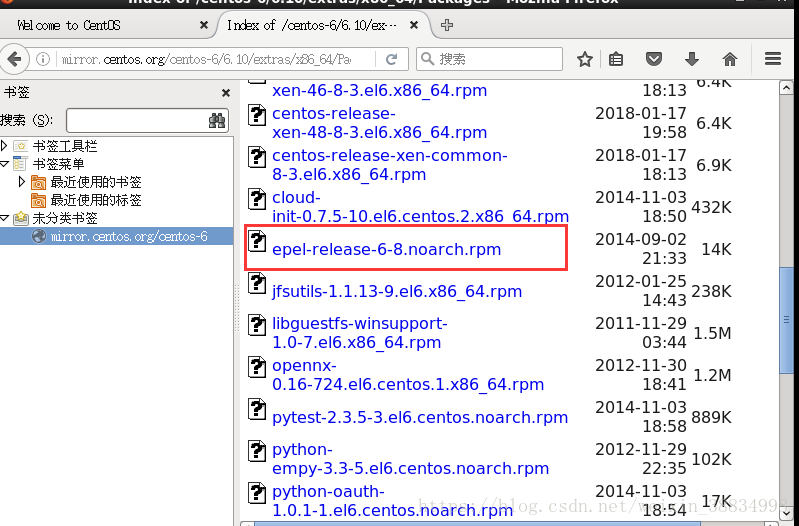
Task: Click the 432K size for cloud-init
Action: (711, 207)
